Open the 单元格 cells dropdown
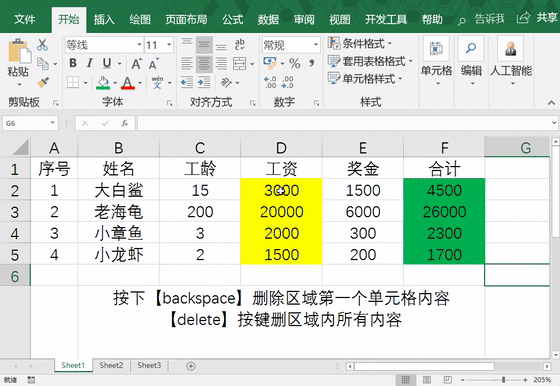The height and width of the screenshot is (386, 560). click(436, 61)
